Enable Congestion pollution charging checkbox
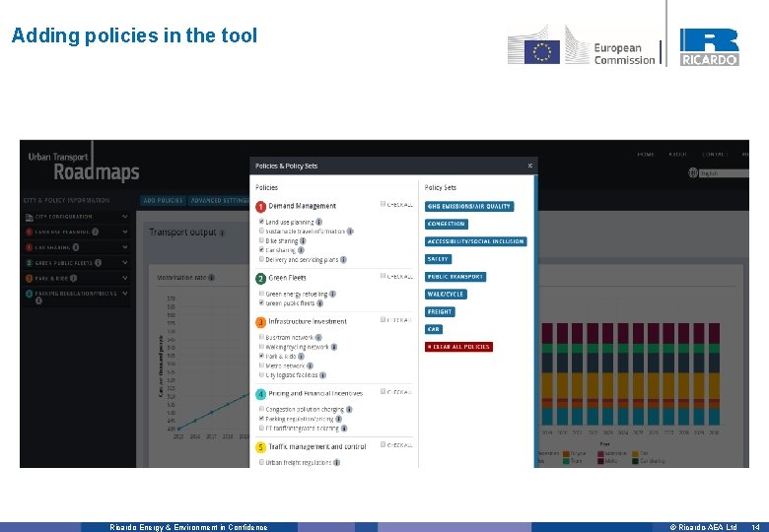 coord(261,409)
